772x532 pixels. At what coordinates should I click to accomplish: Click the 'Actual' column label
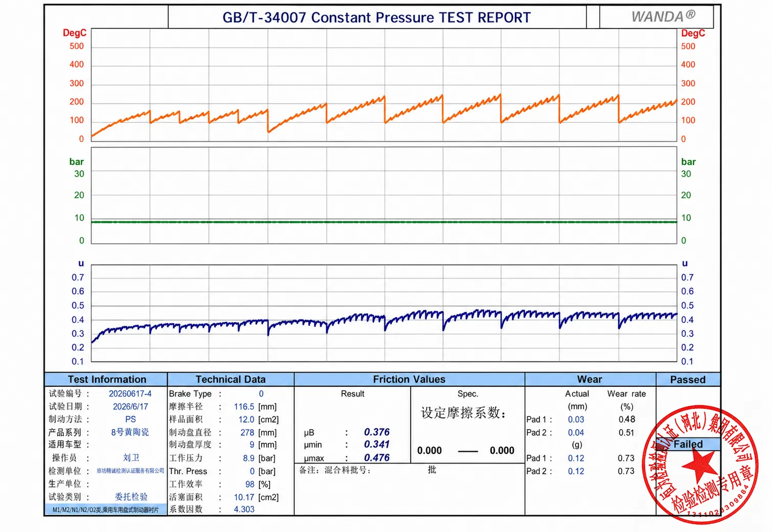[577, 394]
